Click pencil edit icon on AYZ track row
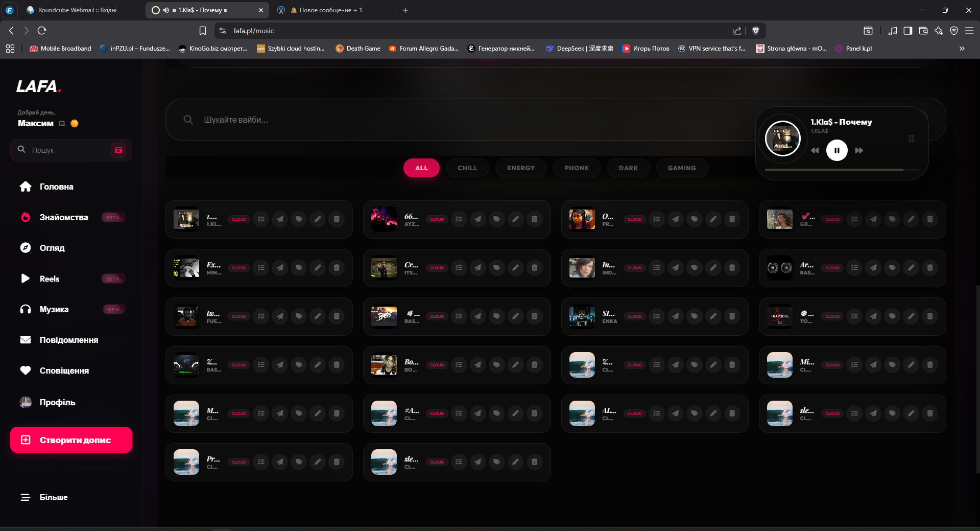Viewport: 980px width, 531px height. coord(515,219)
